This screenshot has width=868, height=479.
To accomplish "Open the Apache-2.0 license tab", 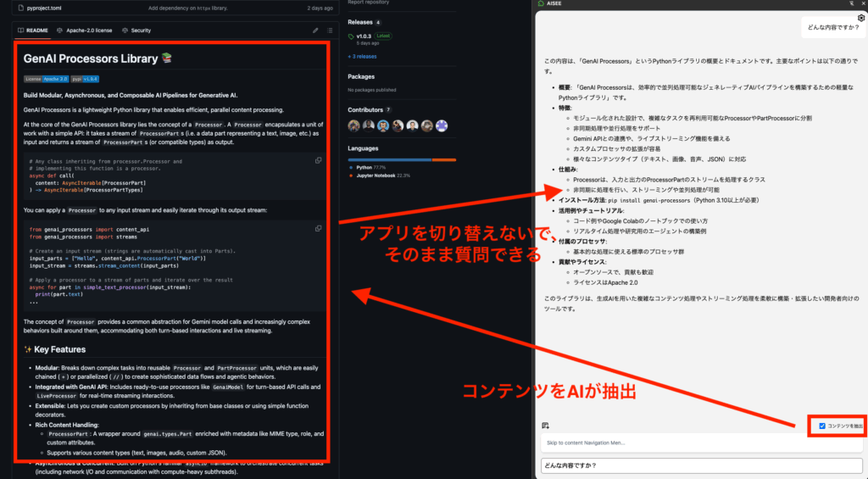I will point(84,31).
